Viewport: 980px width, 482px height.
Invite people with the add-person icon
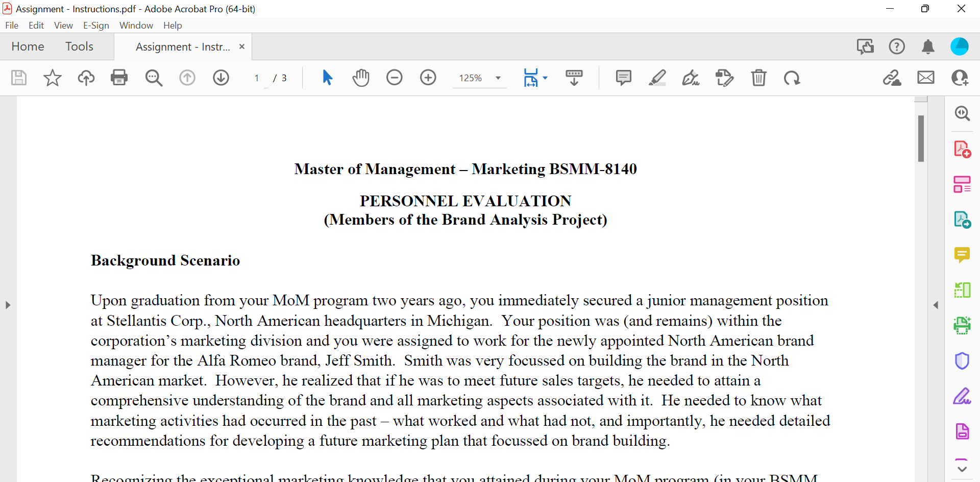click(960, 78)
